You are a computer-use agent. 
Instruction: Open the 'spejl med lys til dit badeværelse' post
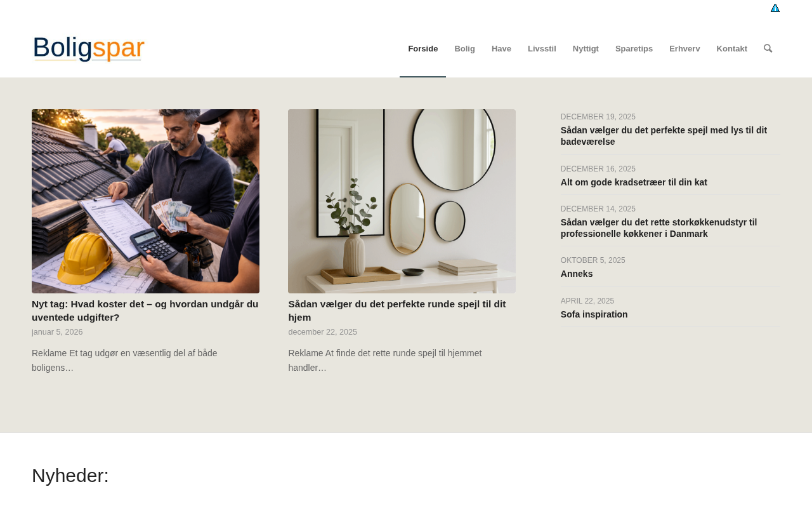pos(664,136)
